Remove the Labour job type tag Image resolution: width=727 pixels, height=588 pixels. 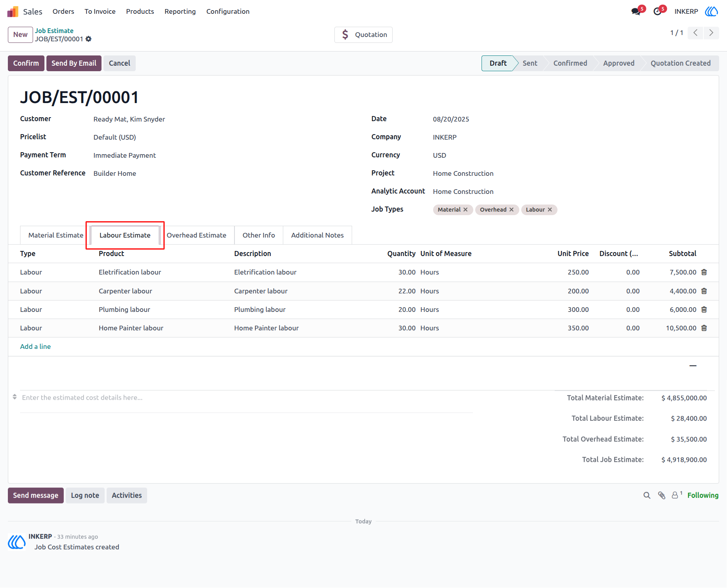point(550,210)
